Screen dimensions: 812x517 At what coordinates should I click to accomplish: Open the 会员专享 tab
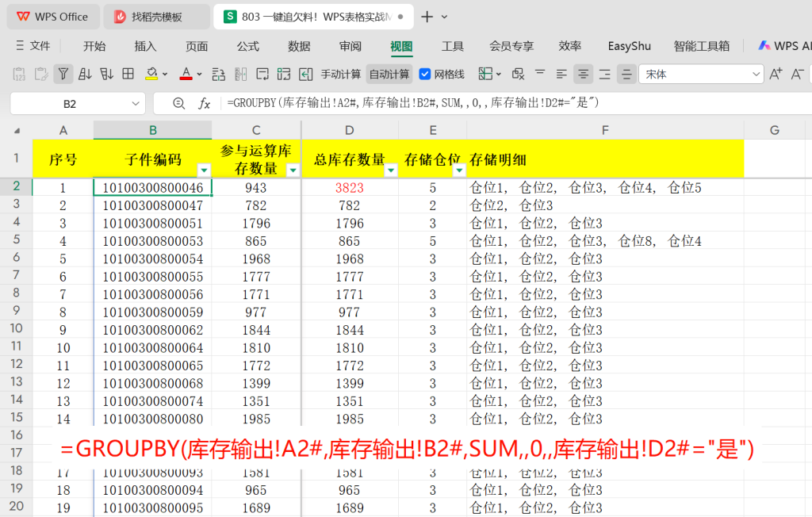pyautogui.click(x=511, y=46)
